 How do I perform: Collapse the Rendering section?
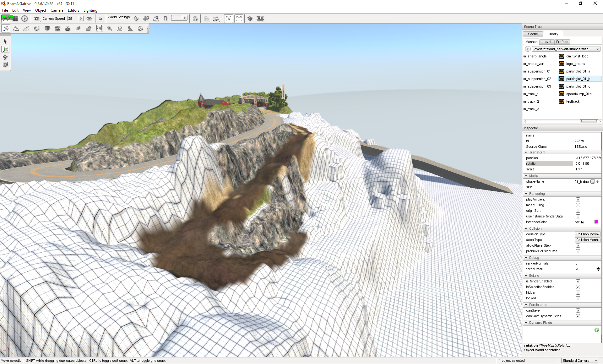point(526,194)
